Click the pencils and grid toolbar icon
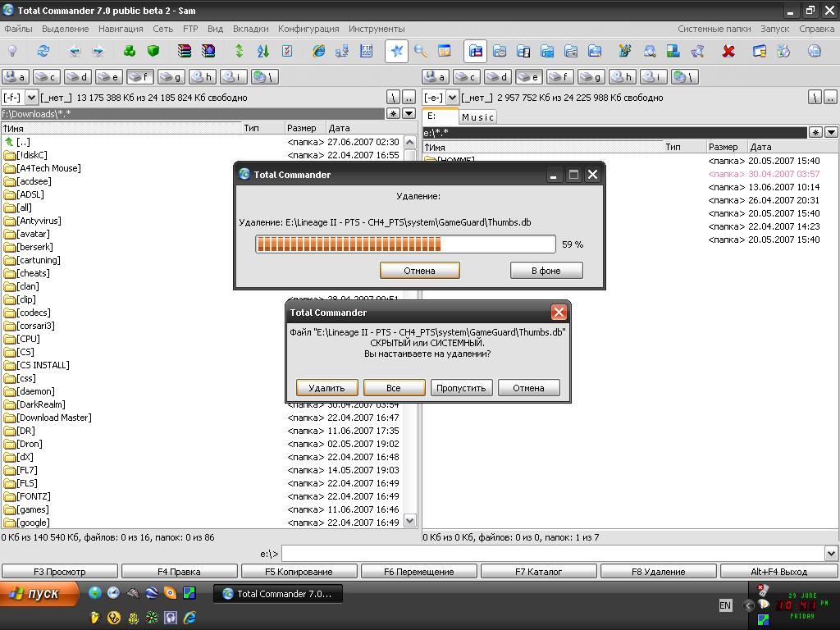Viewport: 840px width, 630px height. click(624, 51)
